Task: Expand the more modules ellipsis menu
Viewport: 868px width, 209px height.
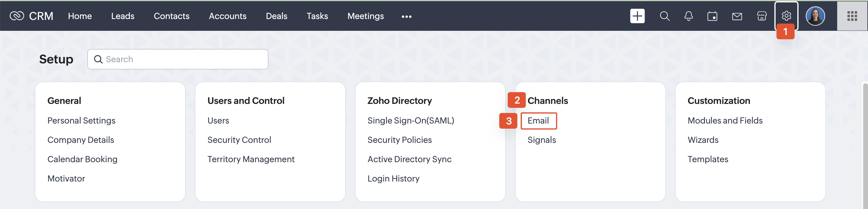Action: point(407,16)
